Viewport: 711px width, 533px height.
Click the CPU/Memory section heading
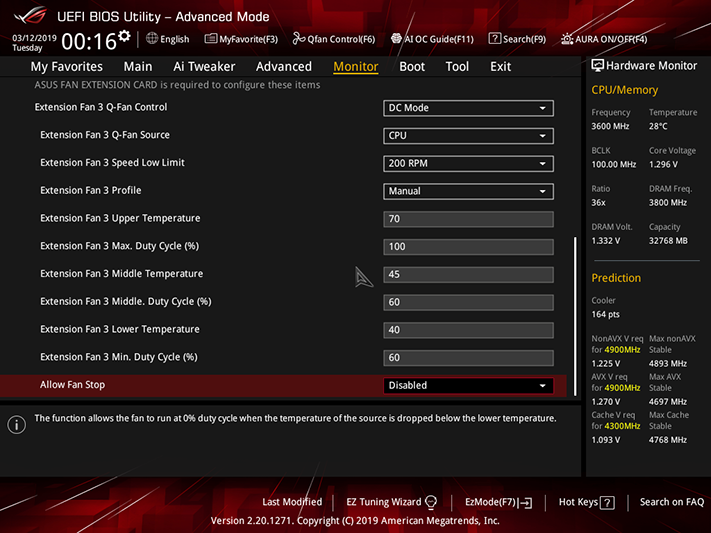tap(624, 90)
